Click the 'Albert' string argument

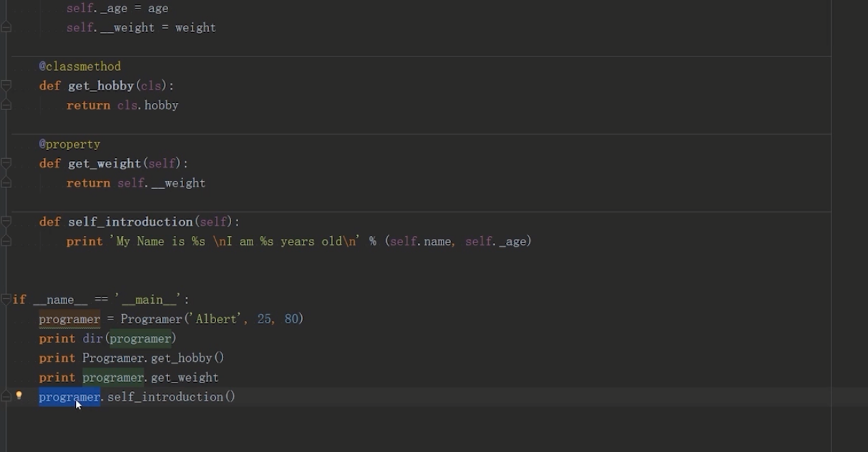(x=216, y=319)
